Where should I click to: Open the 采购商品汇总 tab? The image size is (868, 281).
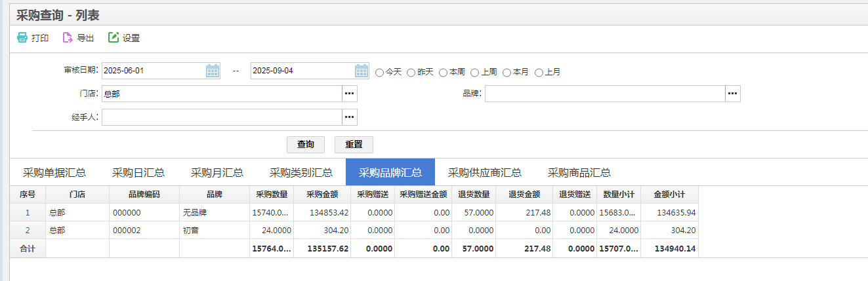coord(579,172)
